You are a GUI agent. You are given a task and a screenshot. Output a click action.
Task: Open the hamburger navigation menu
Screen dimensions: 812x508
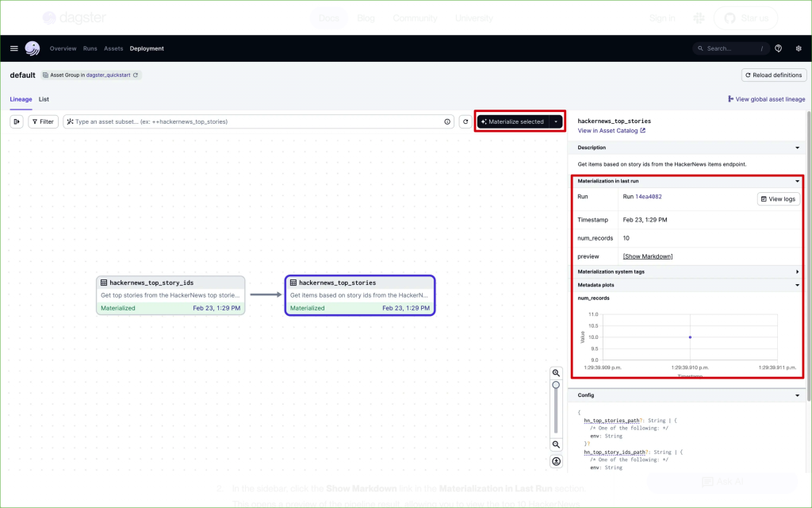coord(14,48)
